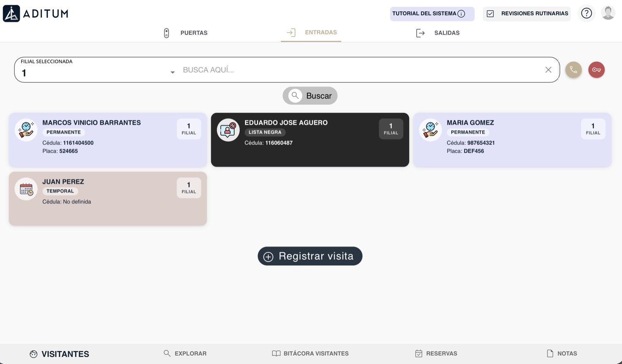Toggle the Revisiones Rutinarias checkbox
The width and height of the screenshot is (622, 364).
coord(490,14)
